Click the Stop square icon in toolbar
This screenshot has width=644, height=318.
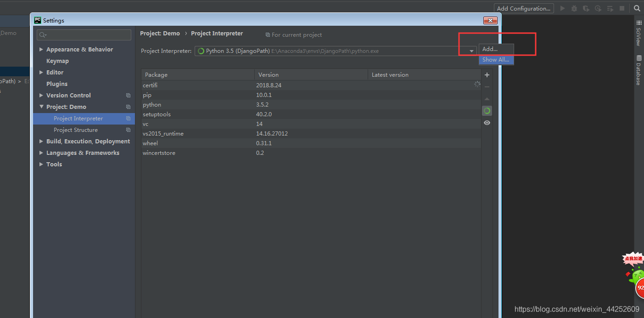[622, 8]
